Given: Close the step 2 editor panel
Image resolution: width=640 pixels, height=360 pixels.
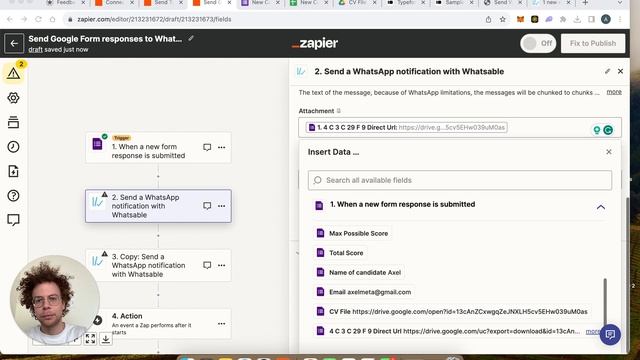Looking at the screenshot, I should pos(620,71).
